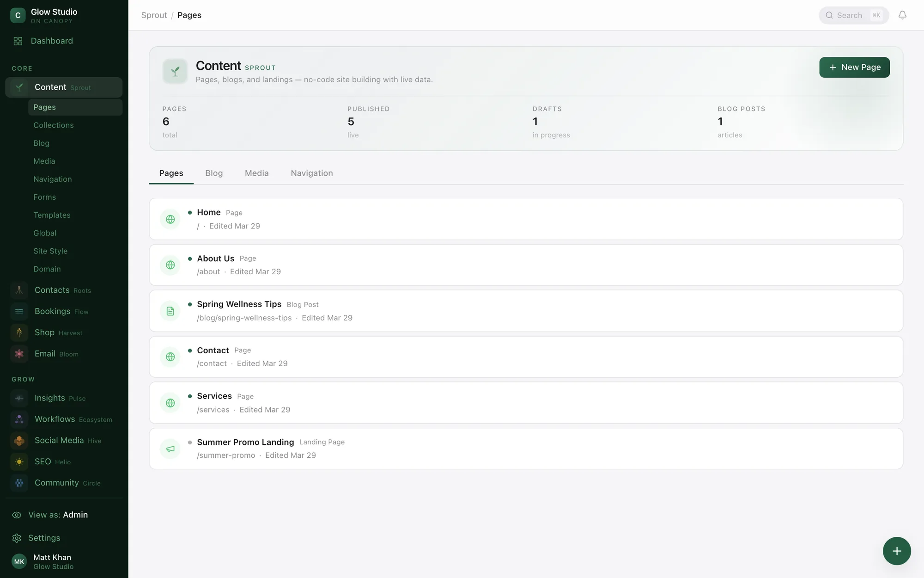Viewport: 924px width, 578px height.
Task: Click the sprout icon in Content header
Action: pos(175,71)
